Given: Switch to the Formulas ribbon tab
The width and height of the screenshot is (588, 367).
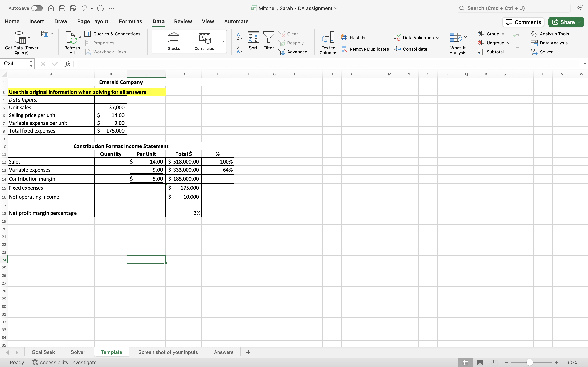Looking at the screenshot, I should click(x=130, y=21).
